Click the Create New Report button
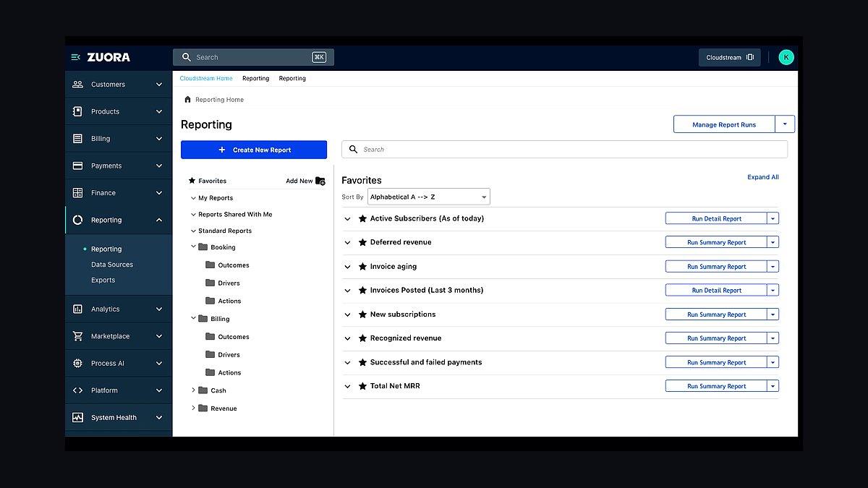Screen dimensions: 868x488 tap(254, 150)
